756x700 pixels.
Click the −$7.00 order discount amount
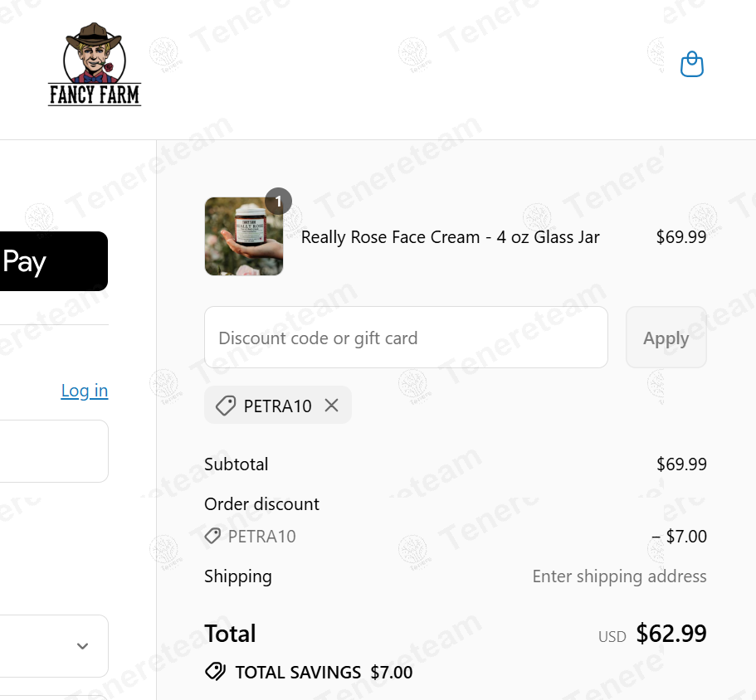[x=679, y=536]
